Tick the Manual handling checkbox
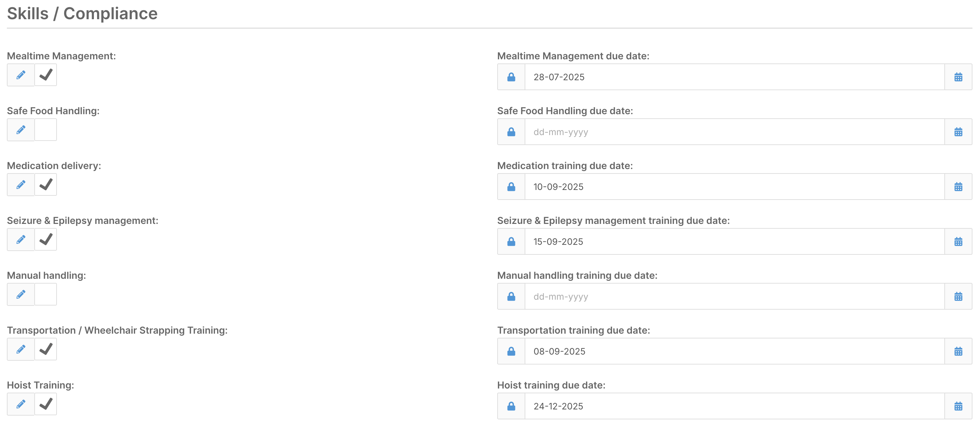This screenshot has height=430, width=980. (46, 294)
